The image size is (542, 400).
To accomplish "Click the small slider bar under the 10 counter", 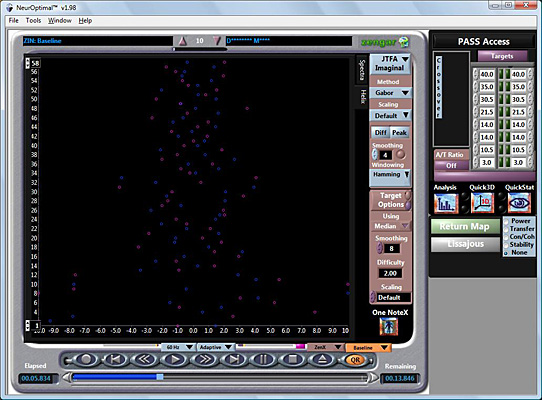I will 199,49.
